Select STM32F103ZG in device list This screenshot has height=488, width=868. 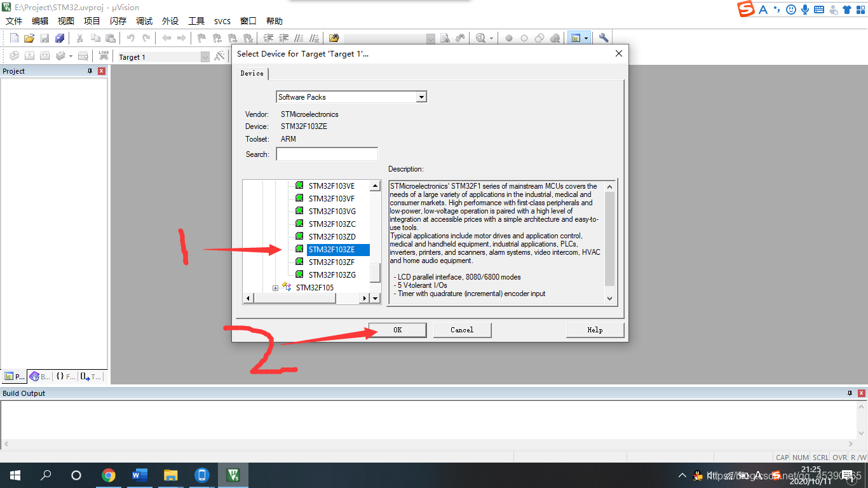click(332, 275)
